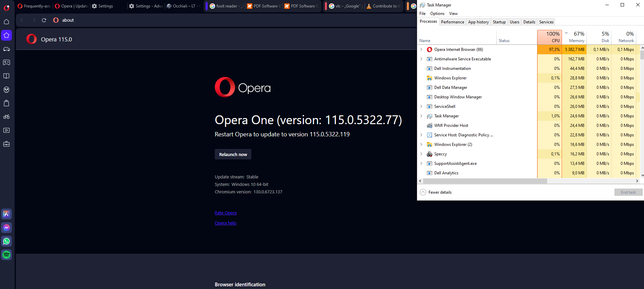Expand Service Host: Diagnostic Policy row
644x289 pixels.
[421, 135]
